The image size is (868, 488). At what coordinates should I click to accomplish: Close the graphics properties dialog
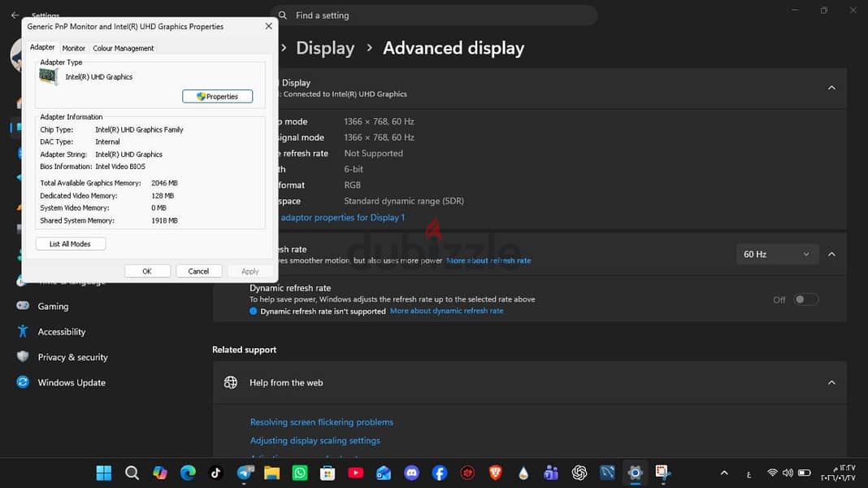(x=268, y=26)
